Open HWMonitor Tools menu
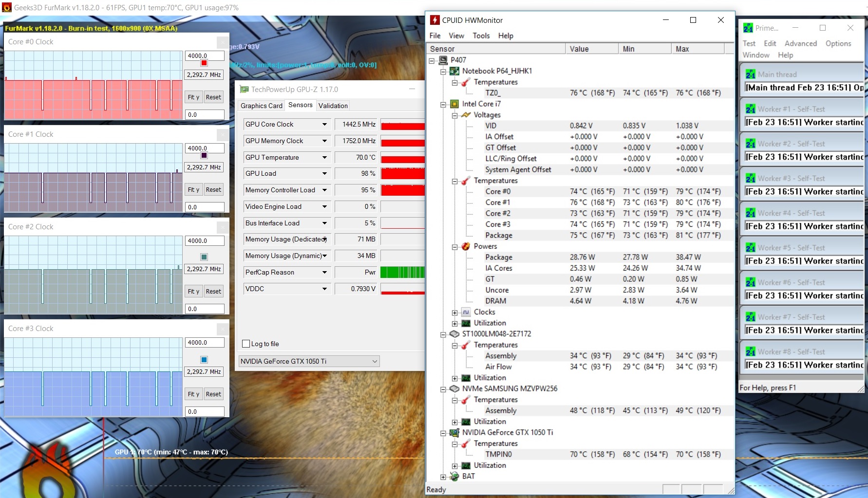Screen dimensions: 868x498 point(481,36)
